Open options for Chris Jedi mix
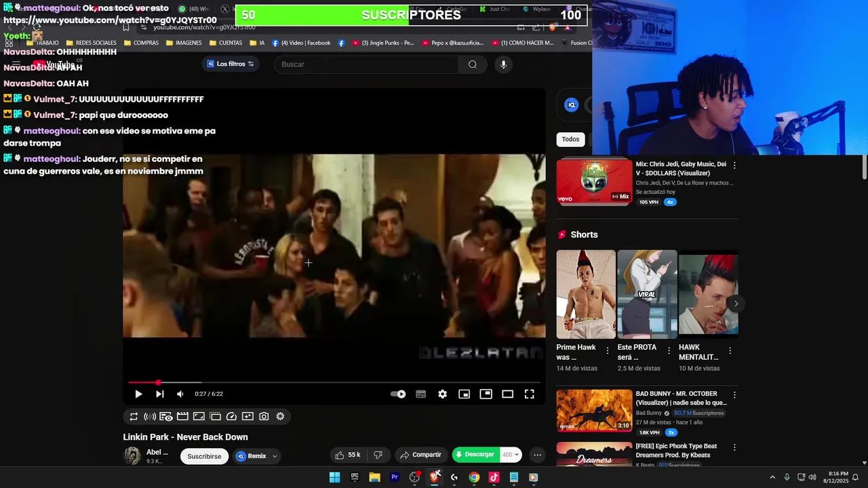 pos(734,165)
